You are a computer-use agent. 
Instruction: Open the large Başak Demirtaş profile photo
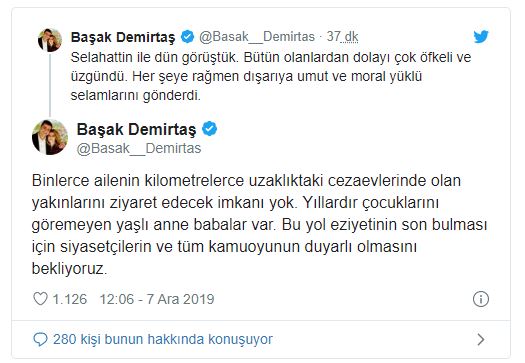click(50, 137)
